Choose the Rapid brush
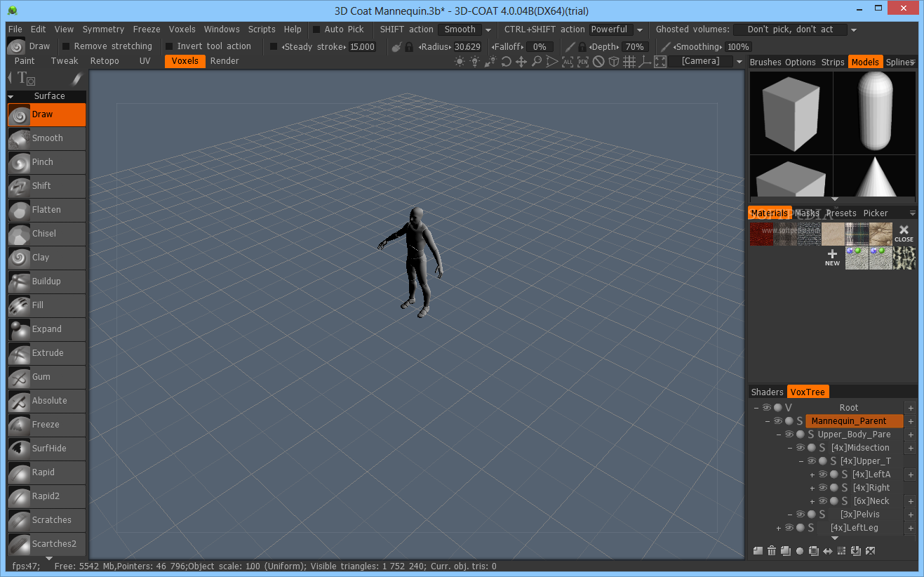This screenshot has width=924, height=577. (46, 472)
